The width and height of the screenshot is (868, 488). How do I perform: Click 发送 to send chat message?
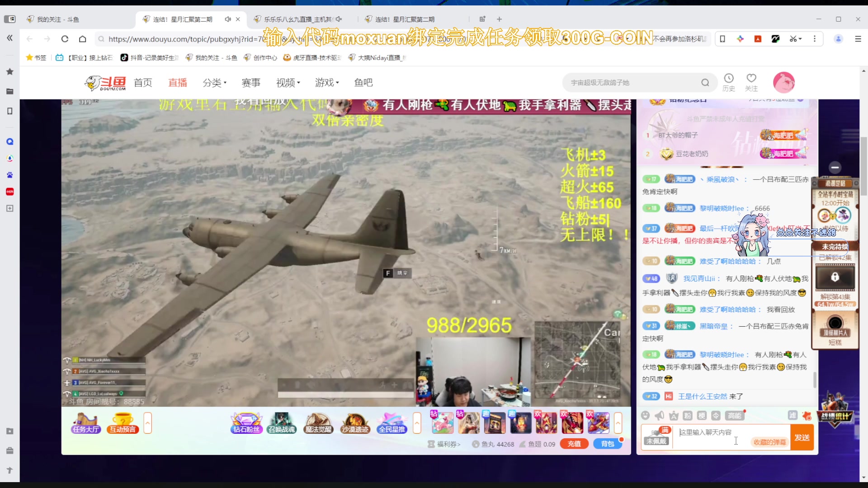802,437
